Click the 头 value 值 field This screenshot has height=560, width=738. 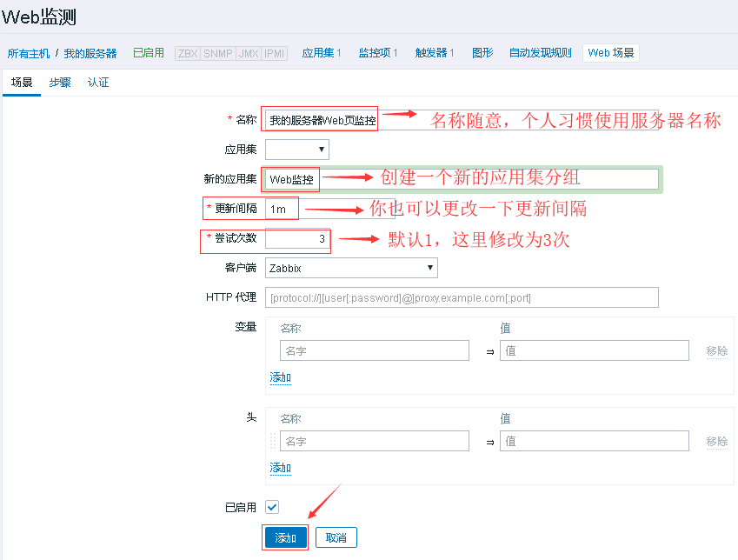[x=595, y=442]
